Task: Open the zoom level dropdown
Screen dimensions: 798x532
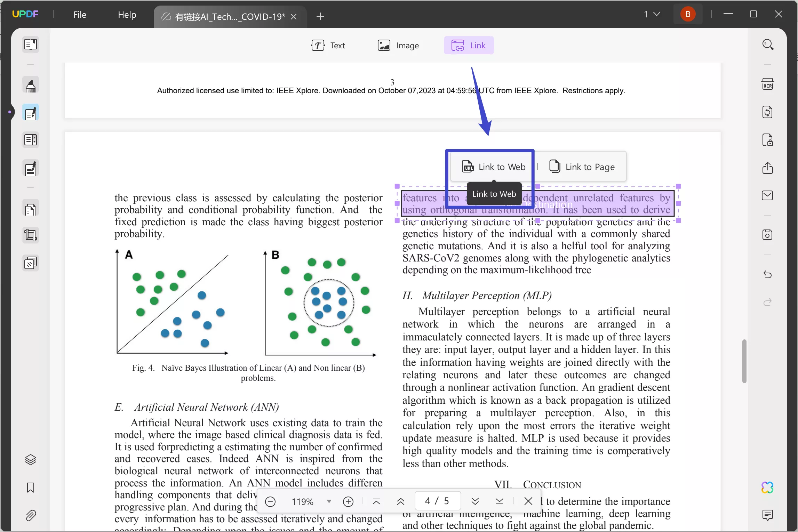Action: [x=328, y=502]
